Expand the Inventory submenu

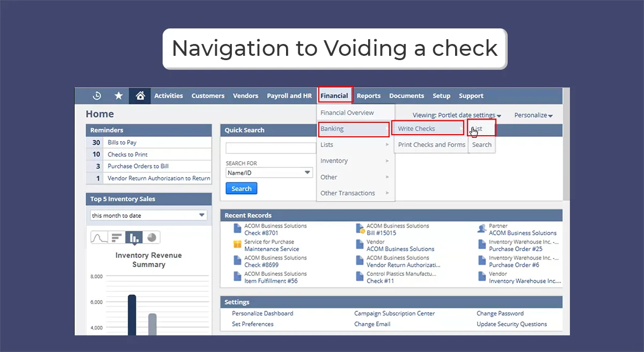[355, 161]
